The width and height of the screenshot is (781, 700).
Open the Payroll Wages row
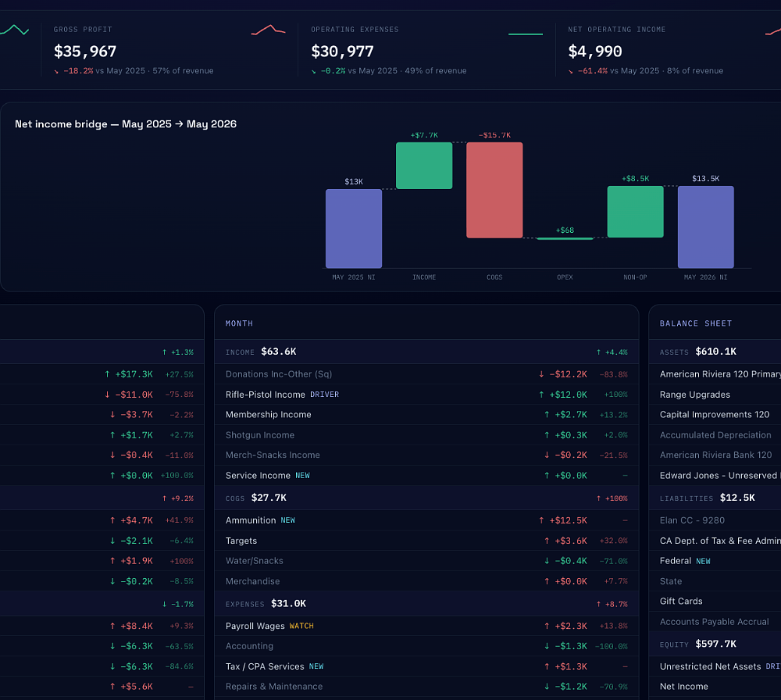click(426, 626)
